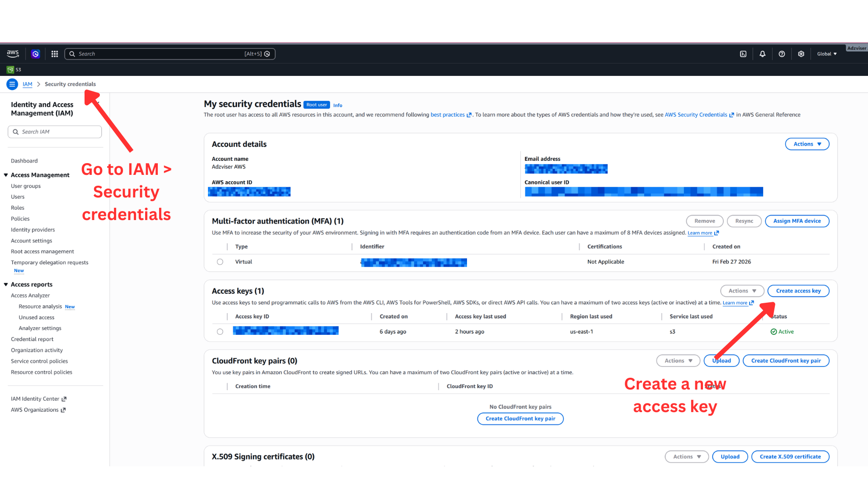The image size is (868, 488).
Task: Open the services grid menu
Action: [54, 54]
